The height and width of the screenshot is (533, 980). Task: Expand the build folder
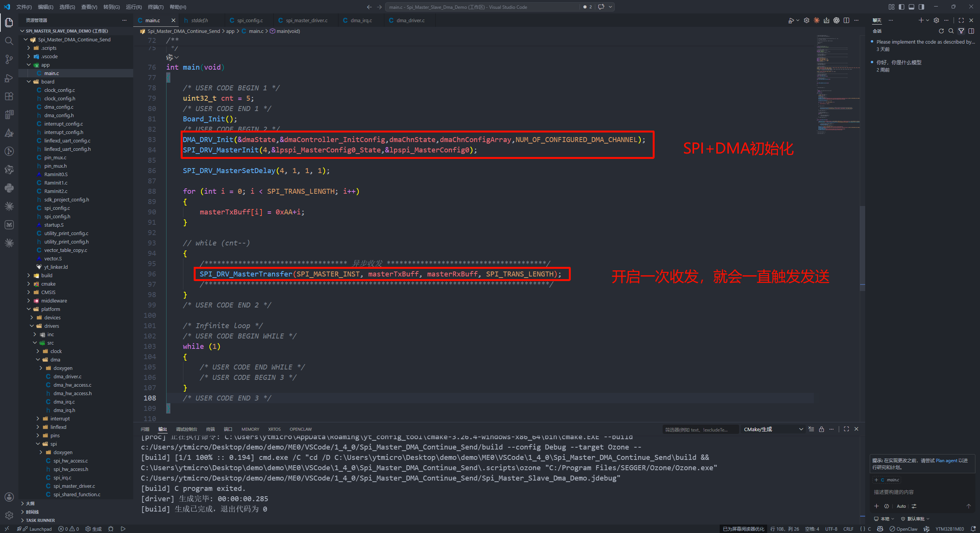(29, 275)
